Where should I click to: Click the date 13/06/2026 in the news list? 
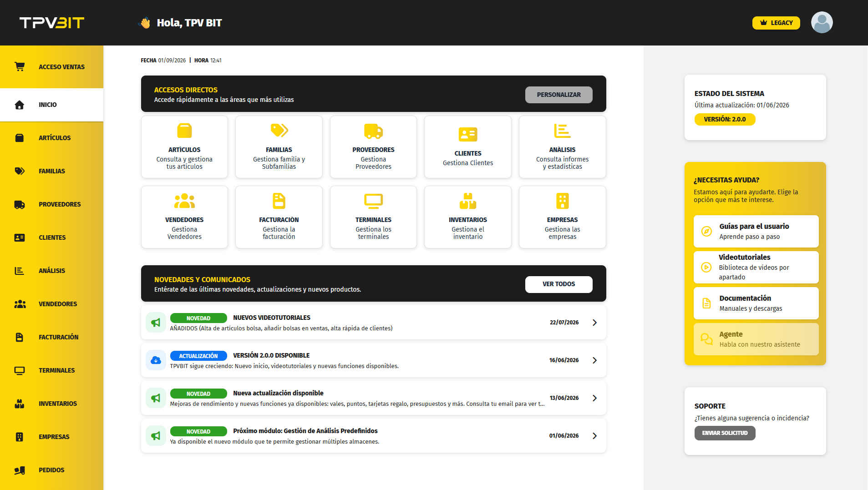point(564,398)
